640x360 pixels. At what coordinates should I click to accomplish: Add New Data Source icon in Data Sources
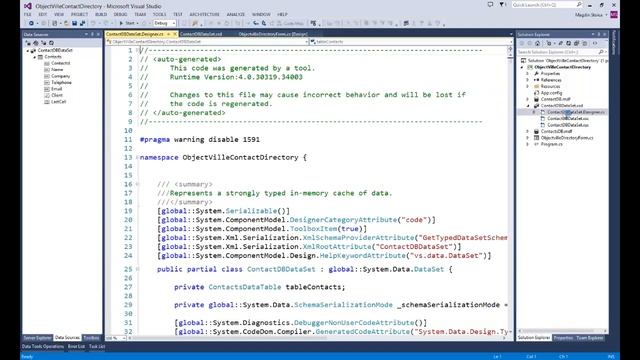(28, 42)
